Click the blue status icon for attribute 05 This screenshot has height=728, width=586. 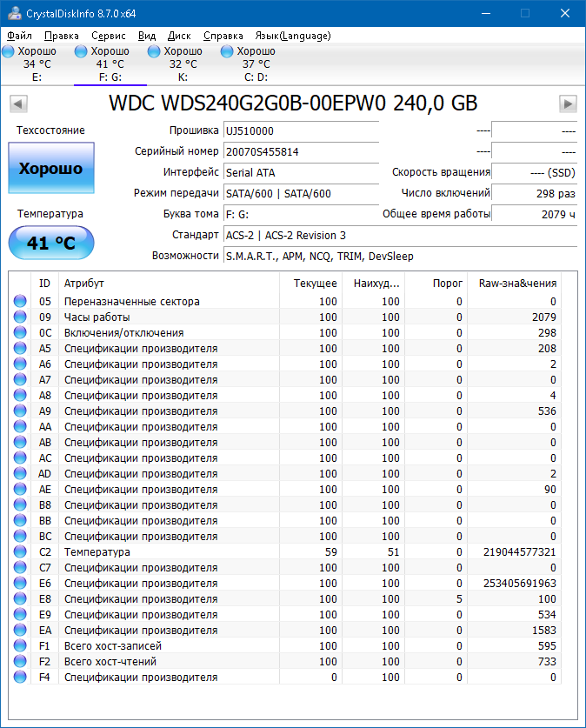(20, 302)
